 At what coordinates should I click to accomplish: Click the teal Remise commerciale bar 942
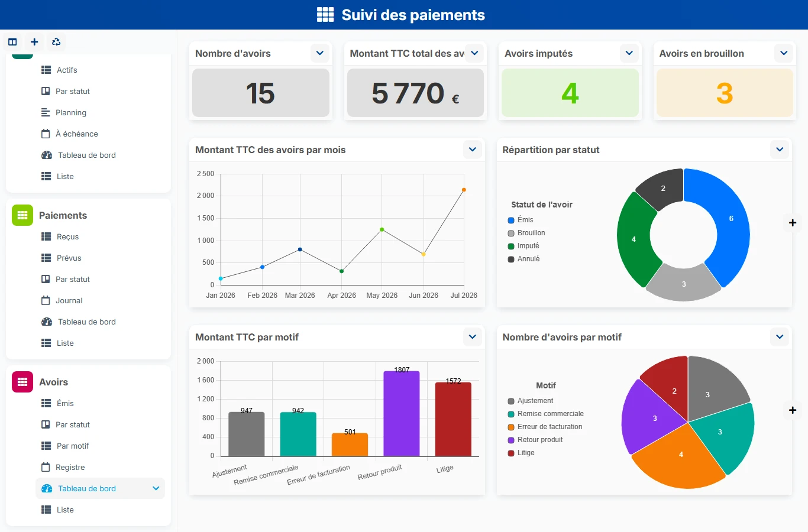pyautogui.click(x=298, y=434)
